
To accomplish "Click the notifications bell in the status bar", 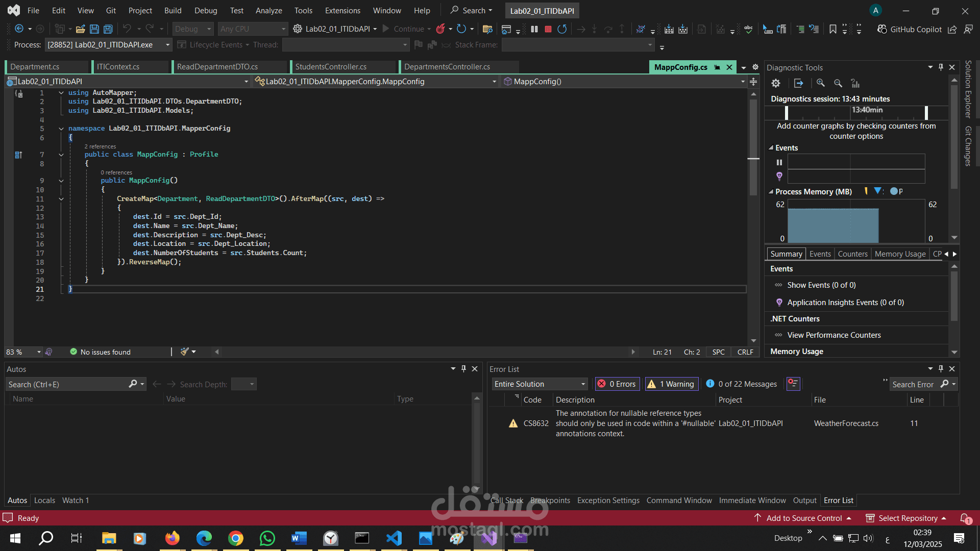I will click(x=965, y=518).
